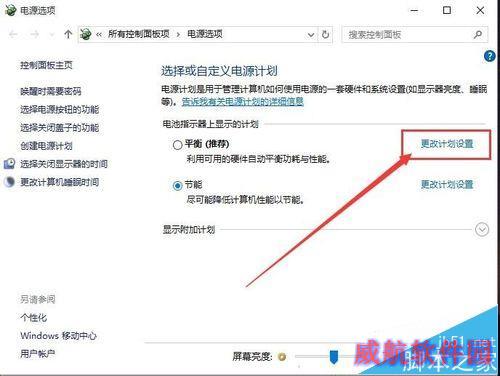Click the refresh icon in address bar

pyautogui.click(x=325, y=34)
